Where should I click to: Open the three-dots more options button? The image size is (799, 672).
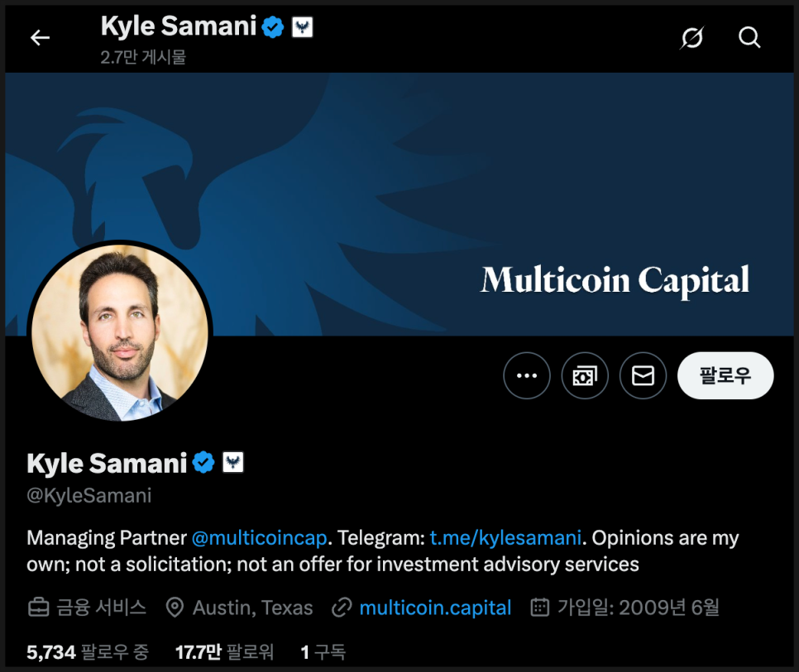click(x=526, y=376)
